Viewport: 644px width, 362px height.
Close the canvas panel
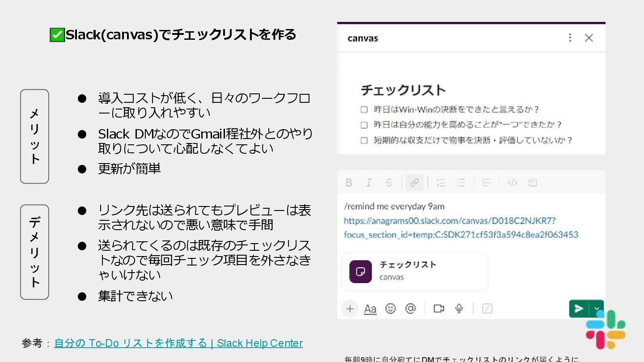pyautogui.click(x=589, y=38)
